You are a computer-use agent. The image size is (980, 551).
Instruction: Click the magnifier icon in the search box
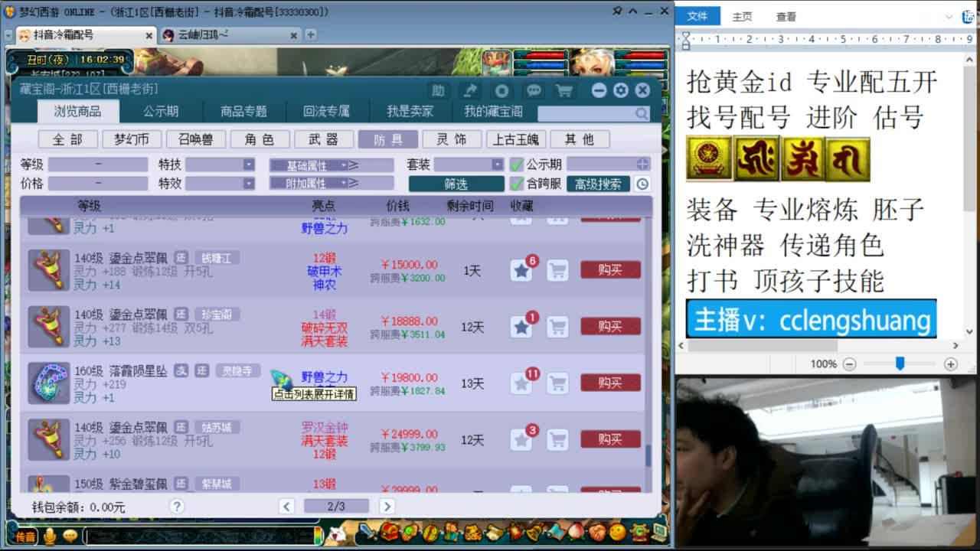642,112
